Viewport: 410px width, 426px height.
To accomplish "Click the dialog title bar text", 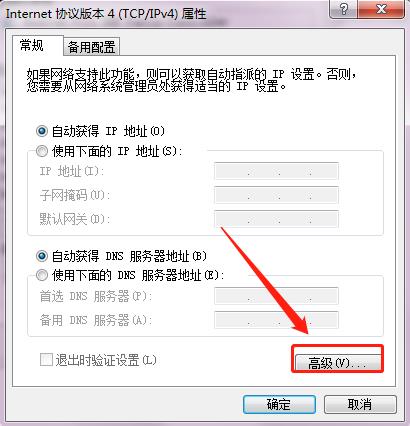I will click(x=106, y=14).
